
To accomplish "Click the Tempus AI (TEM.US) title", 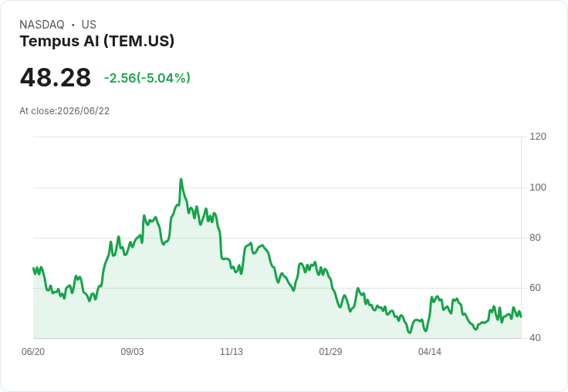I will point(96,42).
